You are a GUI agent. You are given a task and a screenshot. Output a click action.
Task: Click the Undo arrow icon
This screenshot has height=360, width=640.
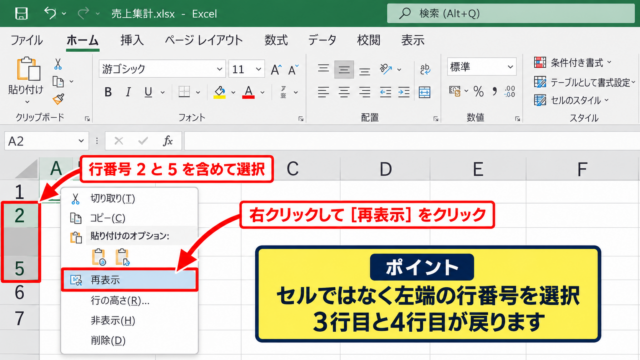coord(50,13)
